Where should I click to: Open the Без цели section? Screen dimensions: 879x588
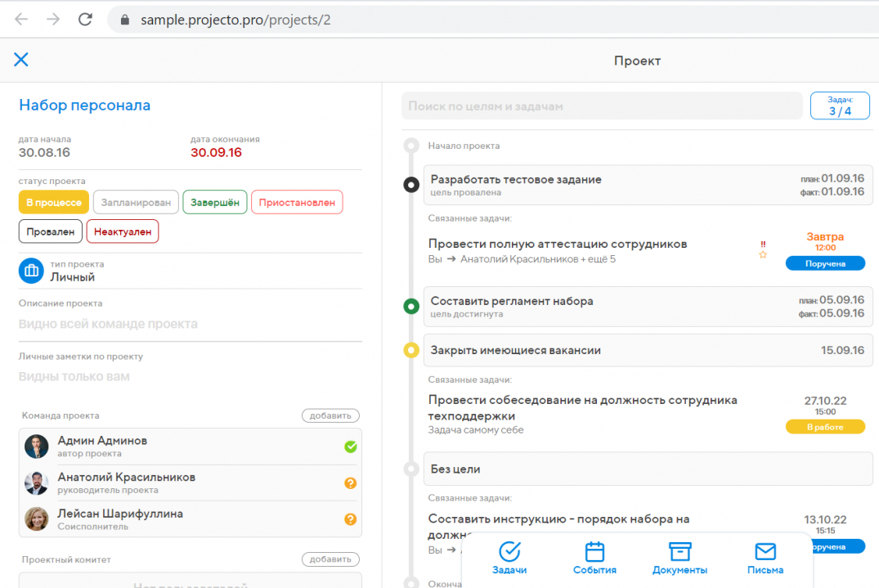pyautogui.click(x=648, y=469)
